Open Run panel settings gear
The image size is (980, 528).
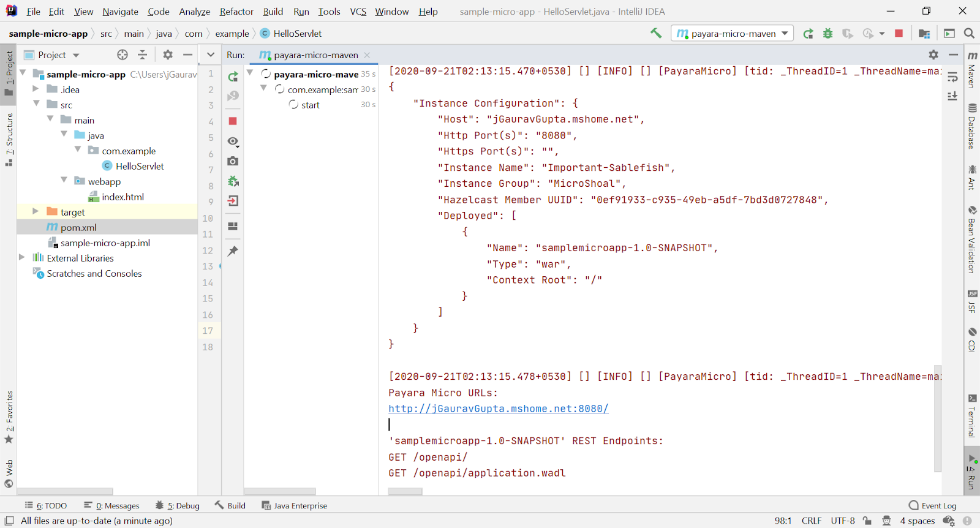coord(933,55)
